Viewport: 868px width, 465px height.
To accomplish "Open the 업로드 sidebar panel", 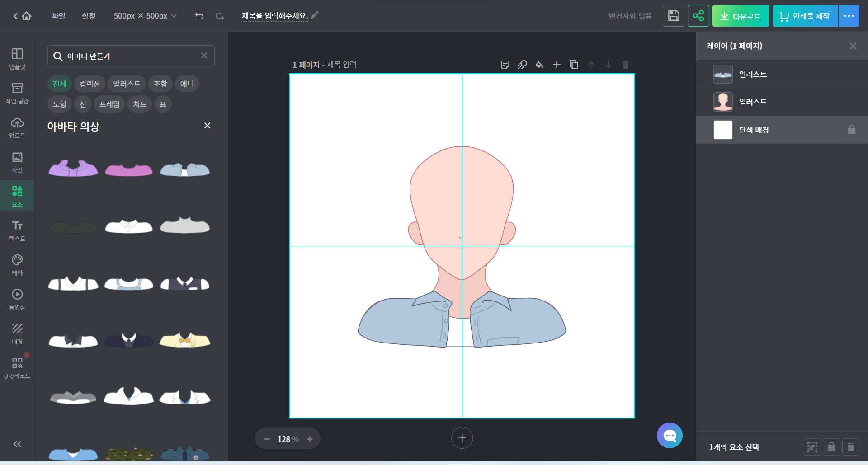I will [17, 127].
